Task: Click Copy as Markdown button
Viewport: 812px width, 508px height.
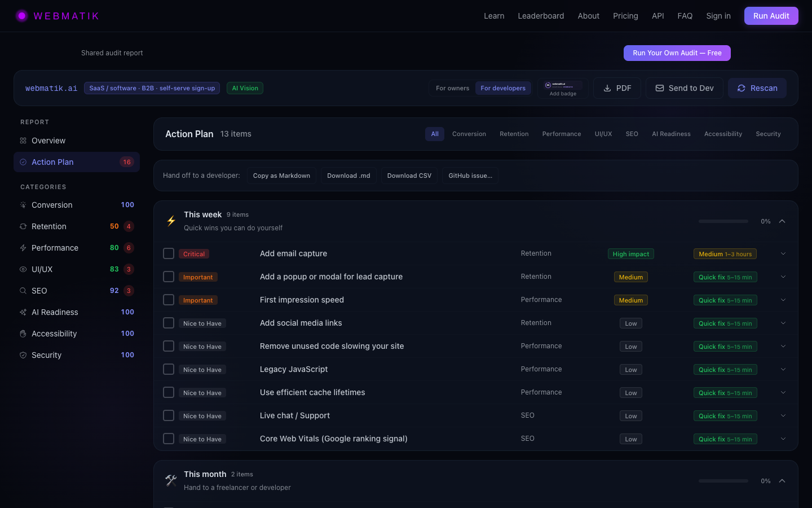Action: (x=281, y=176)
